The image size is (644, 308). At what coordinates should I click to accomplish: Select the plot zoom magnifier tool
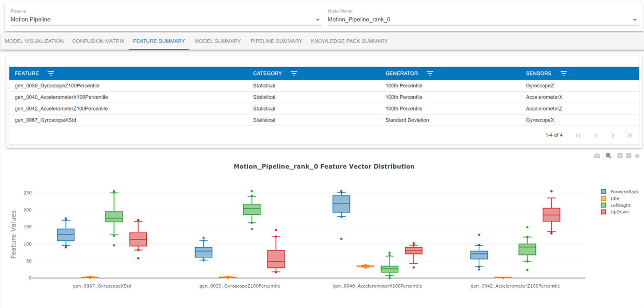tap(609, 156)
